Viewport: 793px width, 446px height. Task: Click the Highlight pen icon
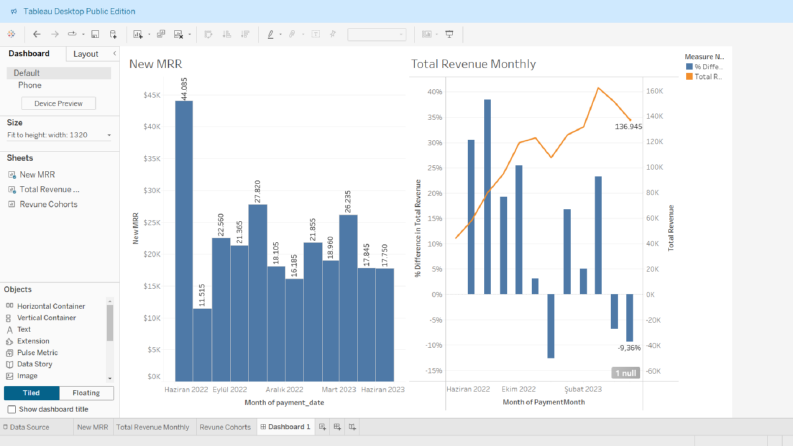click(x=271, y=34)
